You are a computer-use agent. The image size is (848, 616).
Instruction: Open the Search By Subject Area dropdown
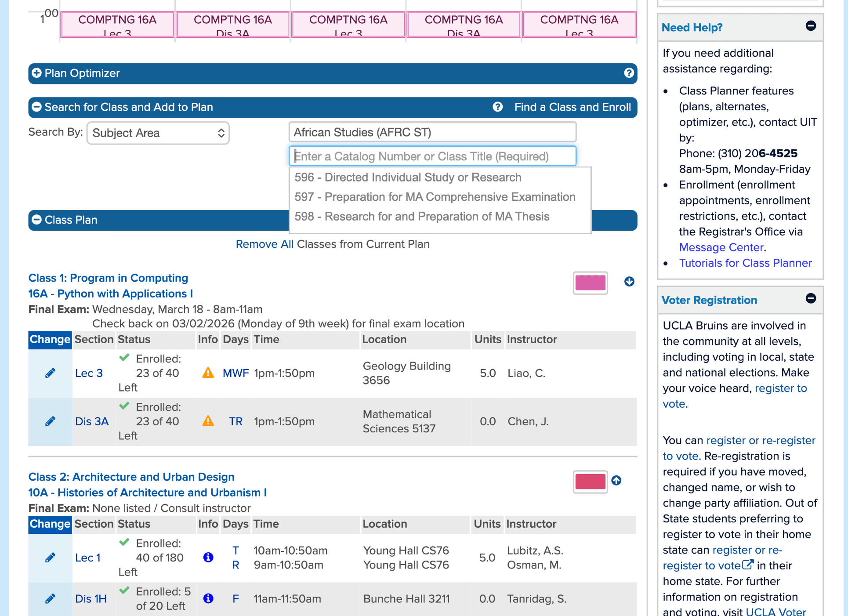pyautogui.click(x=158, y=133)
